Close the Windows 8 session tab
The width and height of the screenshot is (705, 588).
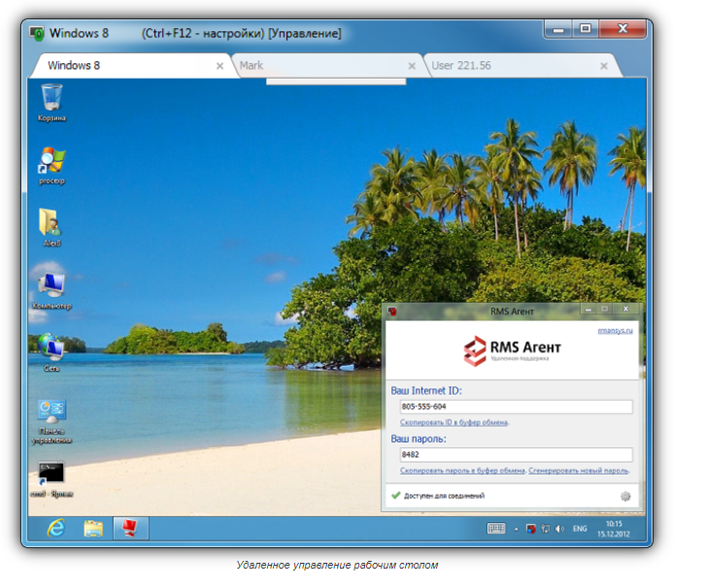(x=219, y=66)
